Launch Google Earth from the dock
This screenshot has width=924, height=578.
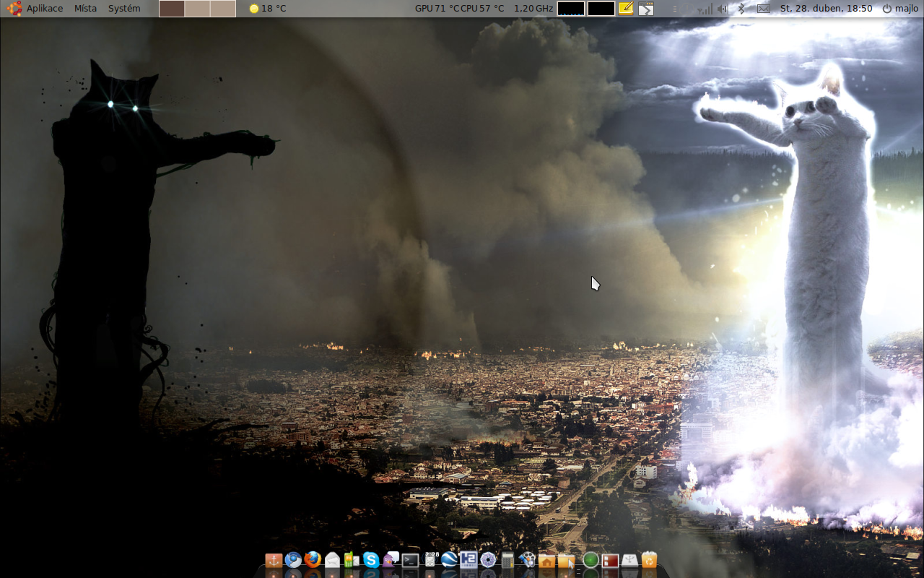[x=450, y=560]
